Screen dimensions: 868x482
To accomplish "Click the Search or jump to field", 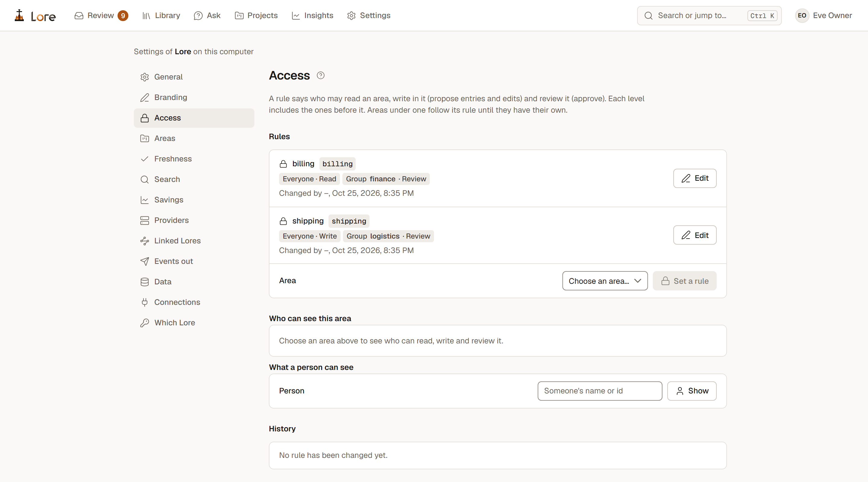I will 709,15.
